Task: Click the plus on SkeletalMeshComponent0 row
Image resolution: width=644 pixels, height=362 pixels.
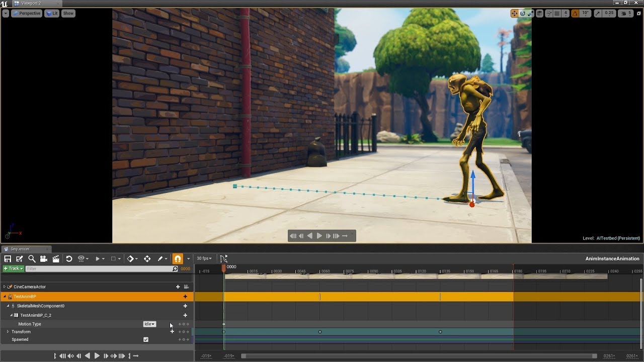Action: (185, 306)
